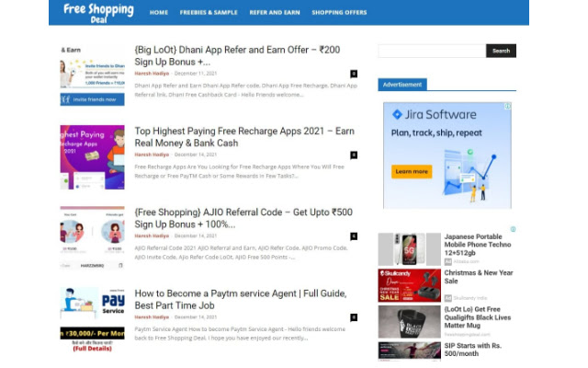Viewport: 588px width, 368px height.
Task: Click author Haresh Hadiya under Paytm article
Action: click(152, 316)
